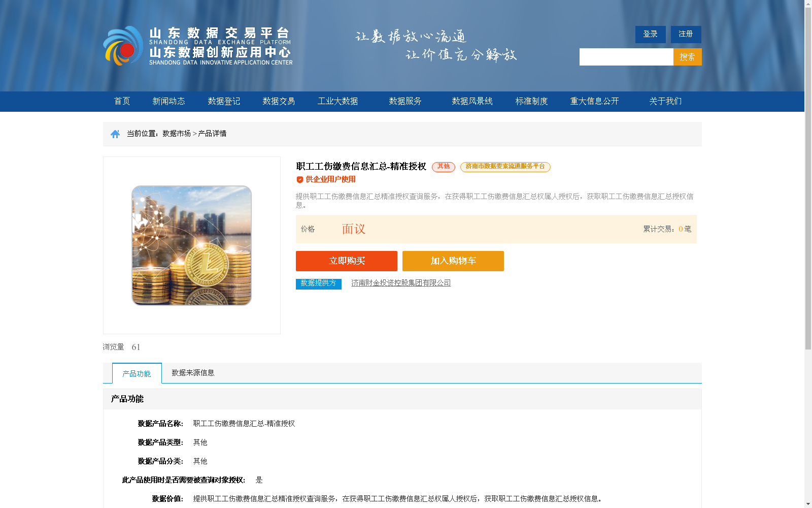Screen dimensions: 812x508
Task: Click the 产品功能 section heading
Action: point(127,399)
